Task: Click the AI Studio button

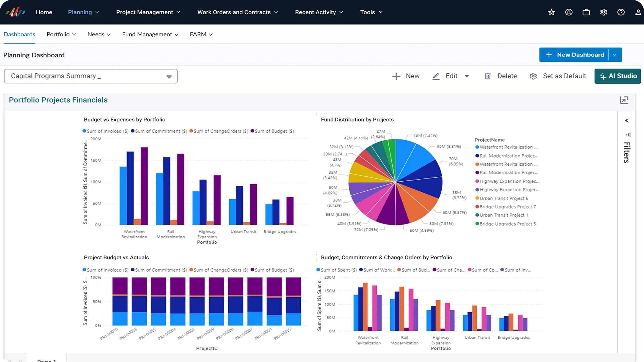Action: click(618, 76)
